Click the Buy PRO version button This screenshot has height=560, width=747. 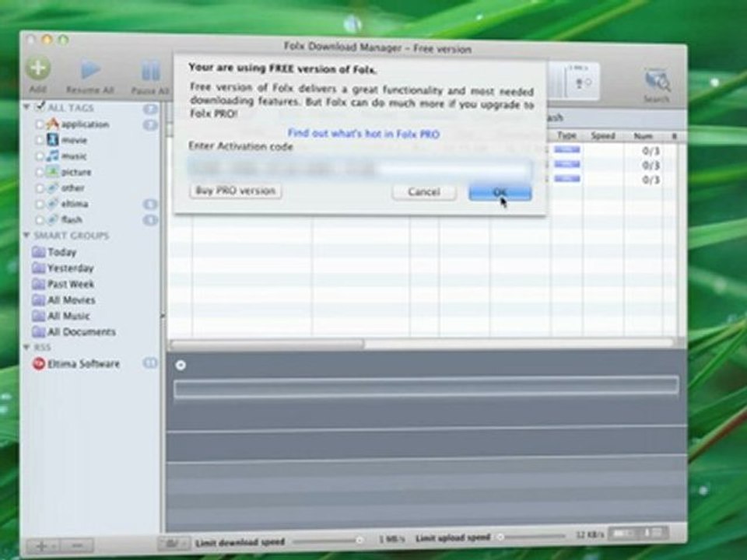(236, 191)
